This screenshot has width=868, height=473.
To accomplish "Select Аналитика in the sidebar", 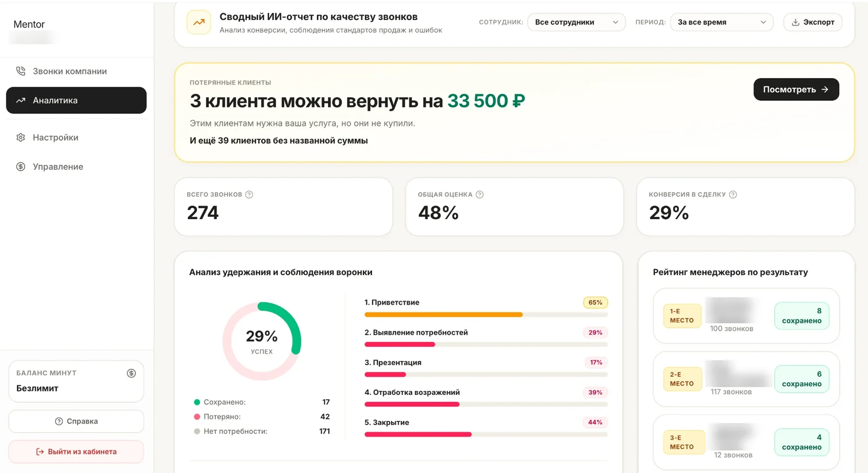I will pos(76,100).
